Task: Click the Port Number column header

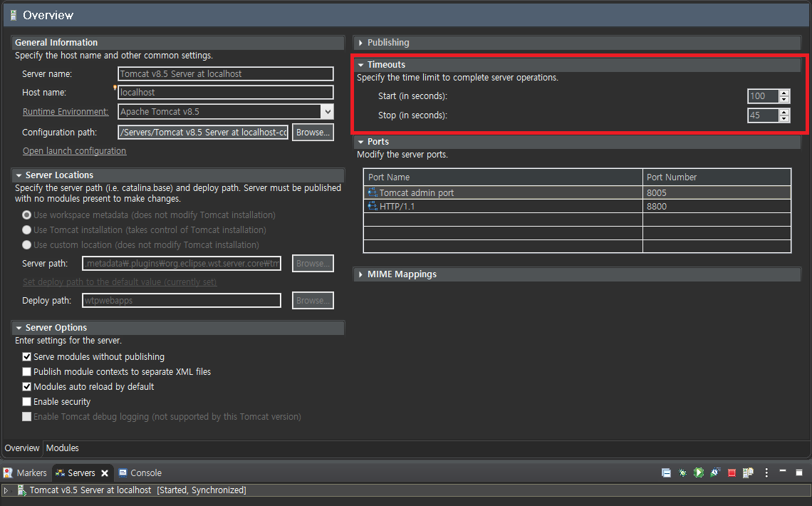Action: [717, 177]
